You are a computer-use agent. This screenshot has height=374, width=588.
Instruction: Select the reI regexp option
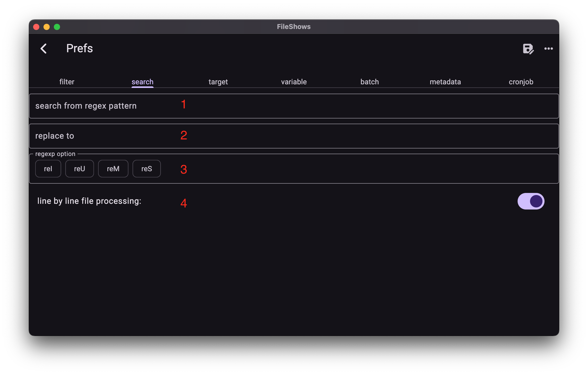(48, 168)
